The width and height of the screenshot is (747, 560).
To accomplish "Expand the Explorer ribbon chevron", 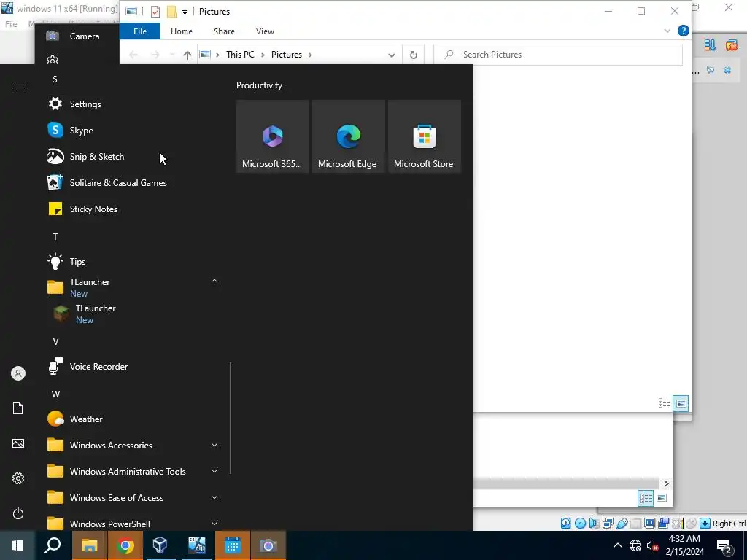I will click(667, 31).
